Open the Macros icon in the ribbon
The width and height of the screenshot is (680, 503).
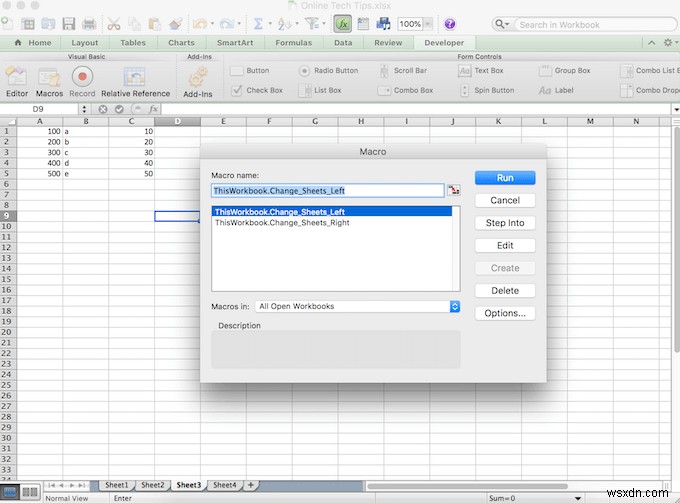49,77
